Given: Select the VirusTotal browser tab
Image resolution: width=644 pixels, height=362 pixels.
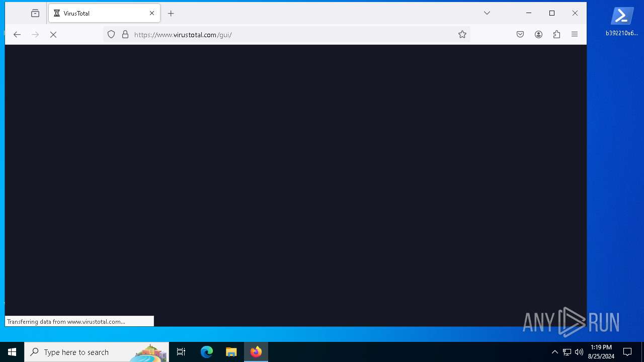Looking at the screenshot, I should tap(104, 14).
